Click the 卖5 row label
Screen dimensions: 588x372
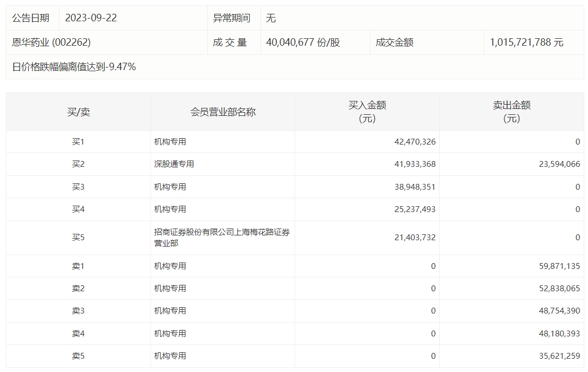78,356
